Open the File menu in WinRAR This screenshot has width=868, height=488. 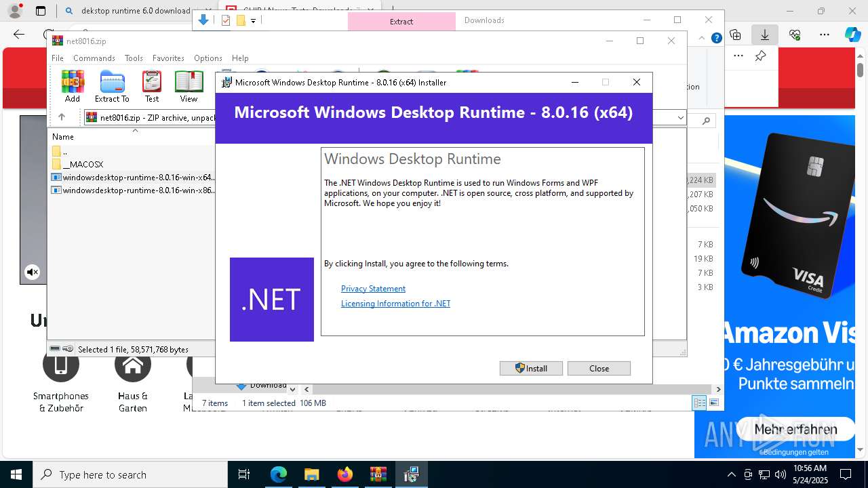pyautogui.click(x=58, y=58)
